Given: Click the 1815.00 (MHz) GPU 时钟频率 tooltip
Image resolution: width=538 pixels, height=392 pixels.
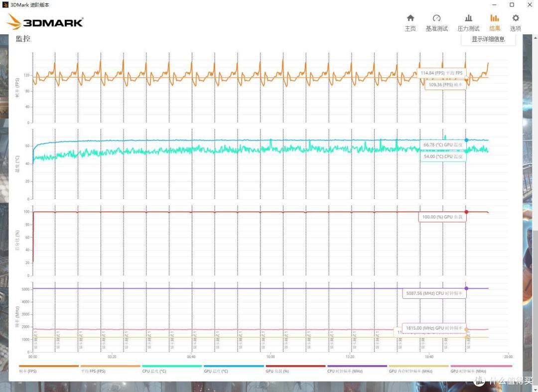Looking at the screenshot, I should 434,328.
